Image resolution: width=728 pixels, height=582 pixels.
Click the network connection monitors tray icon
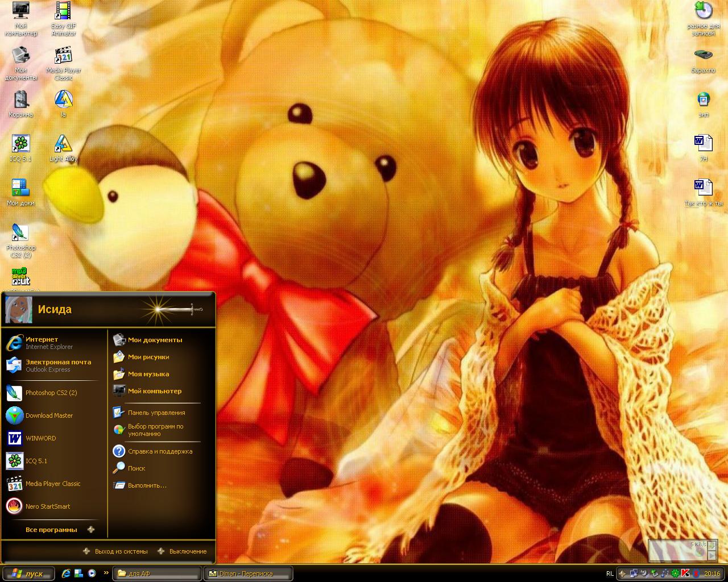pos(634,573)
